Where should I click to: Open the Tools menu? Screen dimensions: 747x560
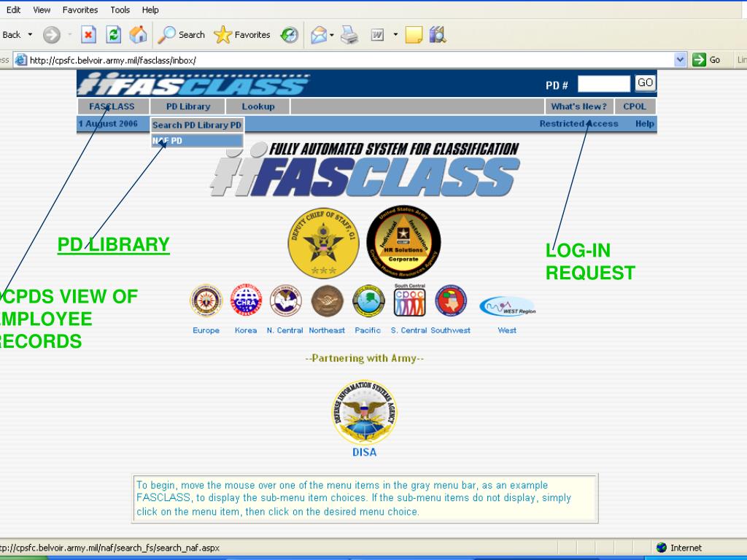(x=120, y=10)
